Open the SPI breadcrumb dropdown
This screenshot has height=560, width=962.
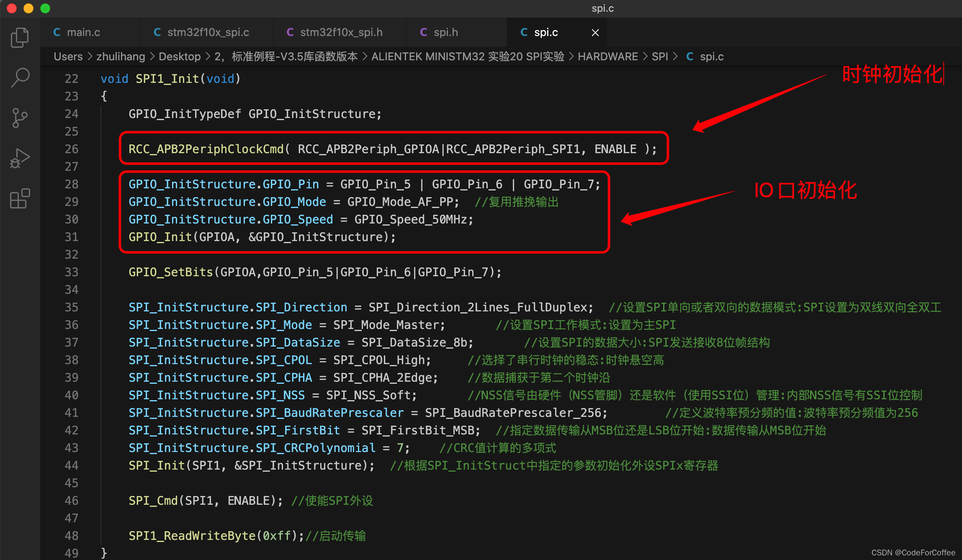[660, 56]
